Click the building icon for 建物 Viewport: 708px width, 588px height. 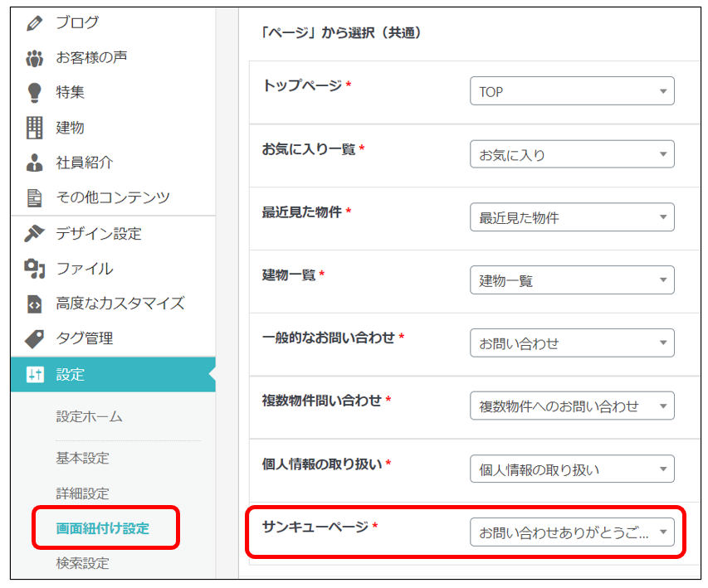pos(34,128)
